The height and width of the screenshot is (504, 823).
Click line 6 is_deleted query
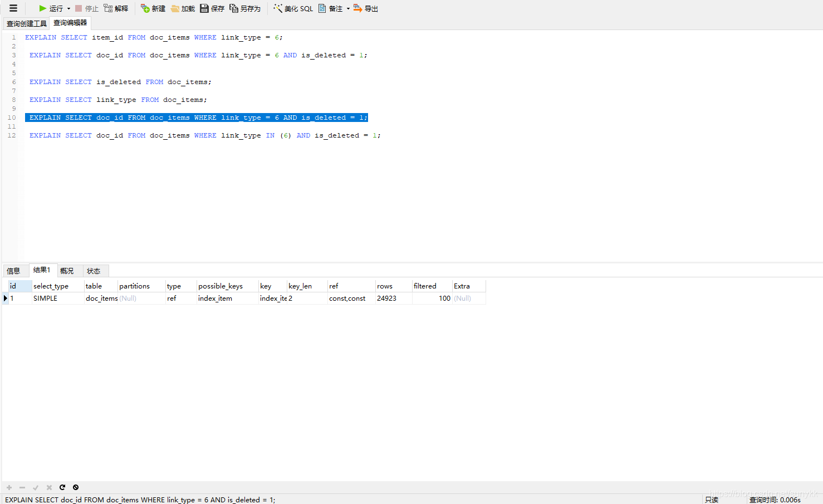pyautogui.click(x=120, y=82)
